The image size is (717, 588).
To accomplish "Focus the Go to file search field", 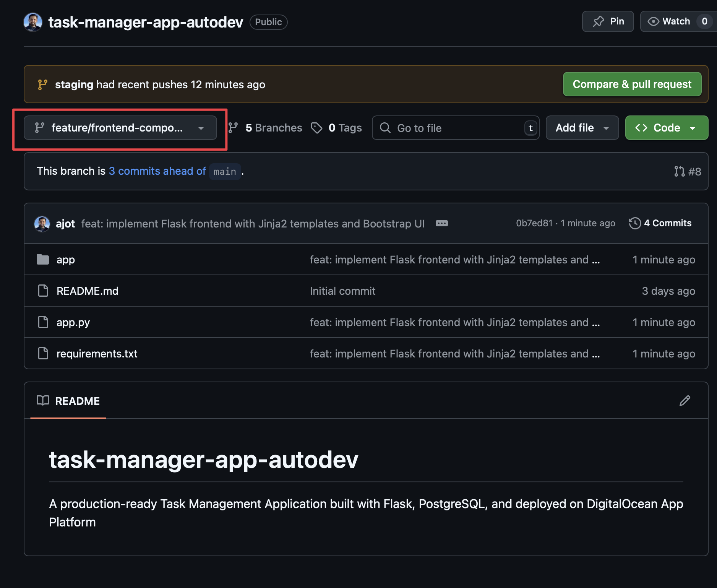I will (456, 128).
